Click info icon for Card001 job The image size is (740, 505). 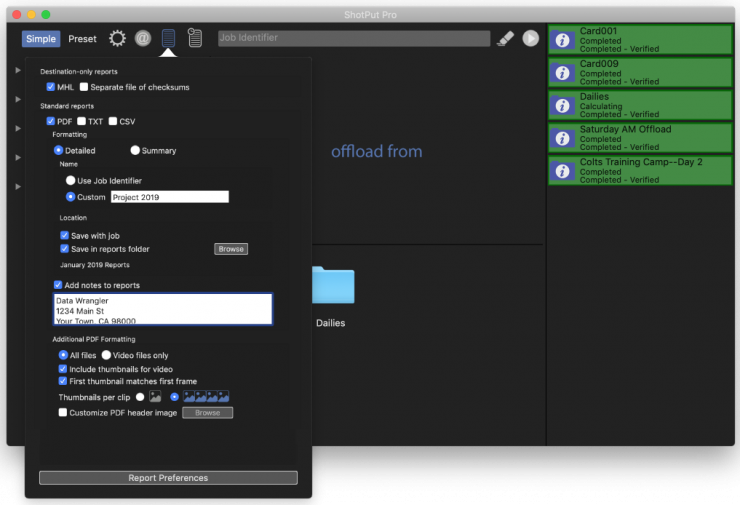coord(562,40)
